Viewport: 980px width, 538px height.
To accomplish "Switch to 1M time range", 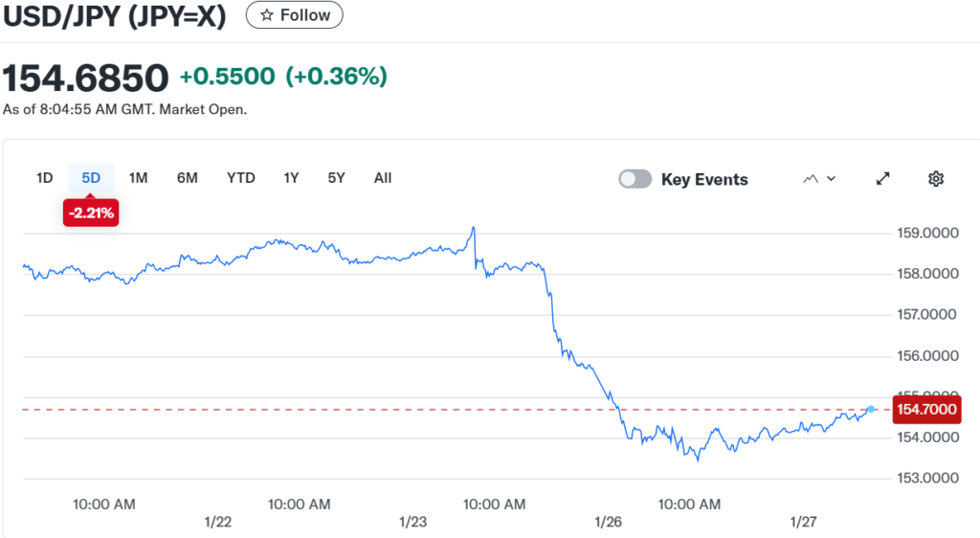I will [139, 178].
